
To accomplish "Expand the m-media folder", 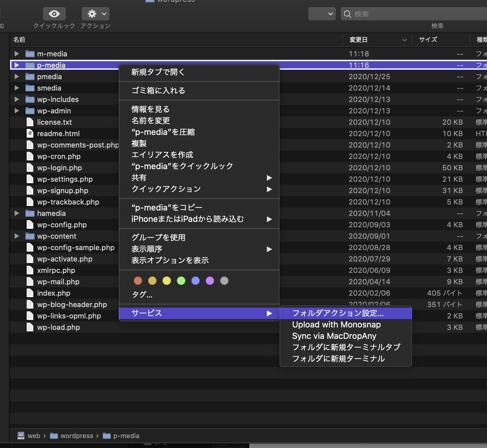I will [x=17, y=54].
